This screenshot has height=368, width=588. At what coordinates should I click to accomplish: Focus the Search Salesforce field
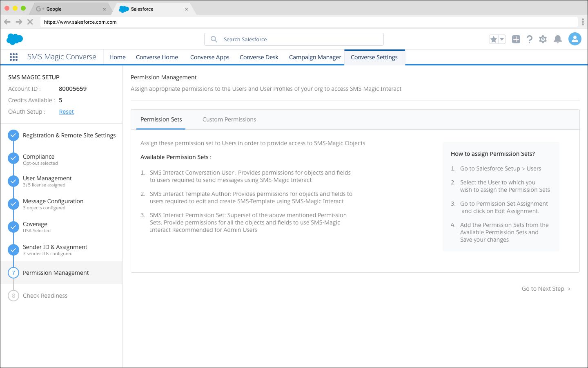coord(294,39)
